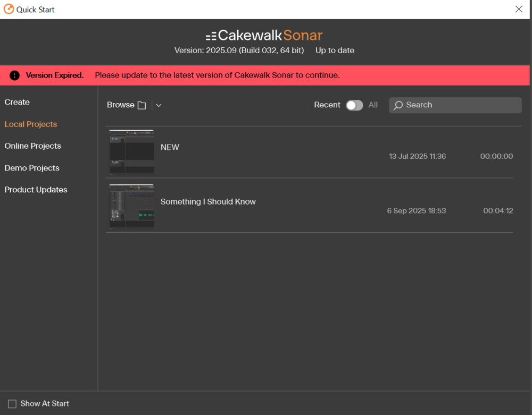Select the NEW project name
The height and width of the screenshot is (415, 532).
tap(170, 147)
